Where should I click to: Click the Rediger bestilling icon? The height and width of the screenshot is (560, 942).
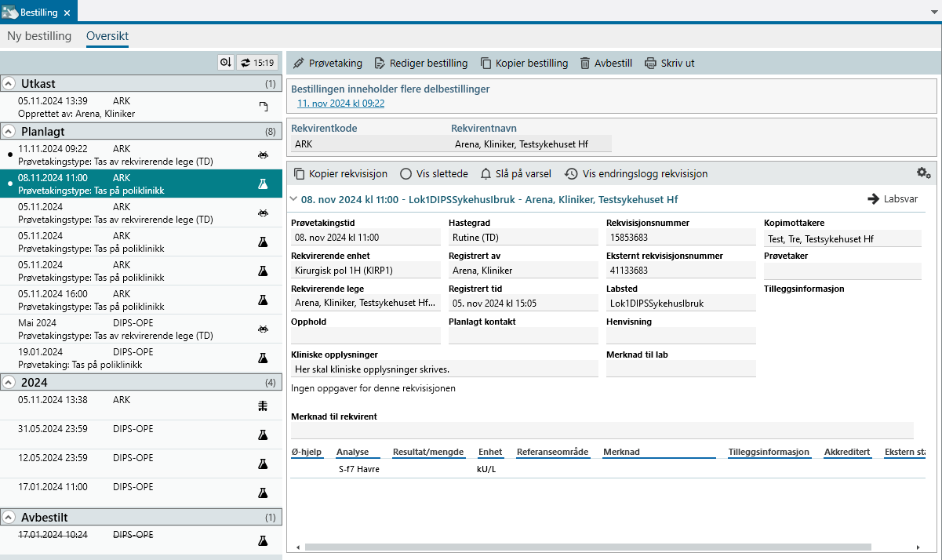pyautogui.click(x=380, y=64)
